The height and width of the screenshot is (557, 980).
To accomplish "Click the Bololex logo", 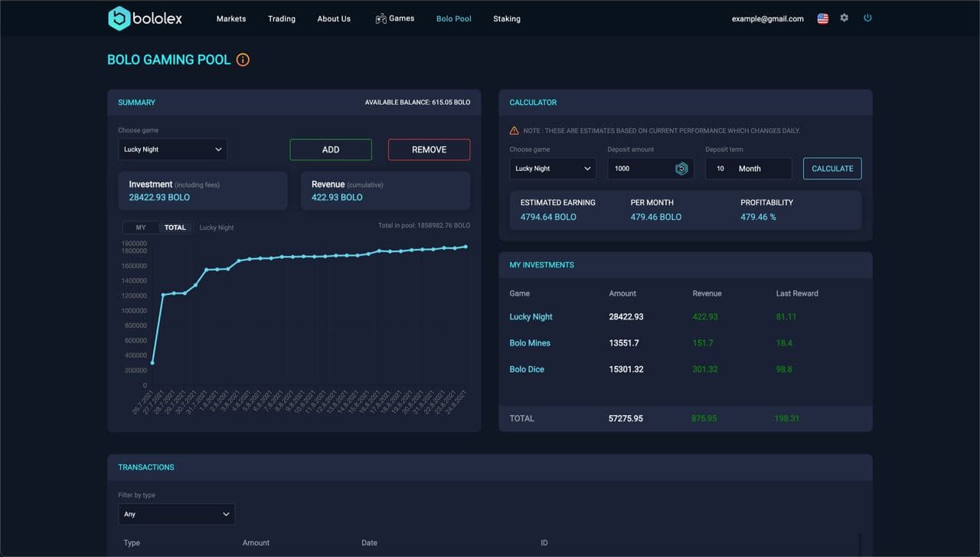I will click(x=145, y=18).
